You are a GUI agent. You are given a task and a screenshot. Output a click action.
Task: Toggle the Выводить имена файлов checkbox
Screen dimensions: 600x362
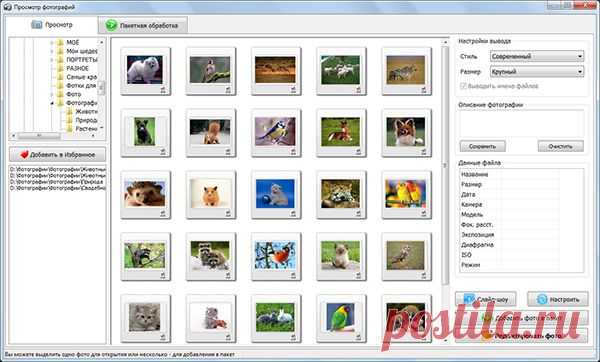coord(463,86)
